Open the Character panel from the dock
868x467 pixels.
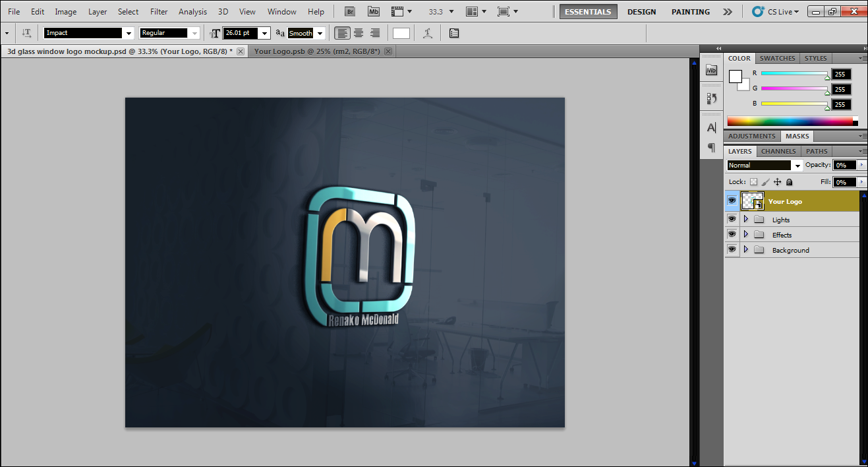tap(710, 127)
